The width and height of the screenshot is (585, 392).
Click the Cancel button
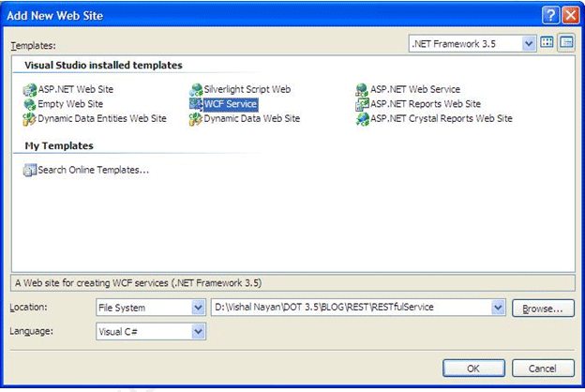click(x=543, y=369)
